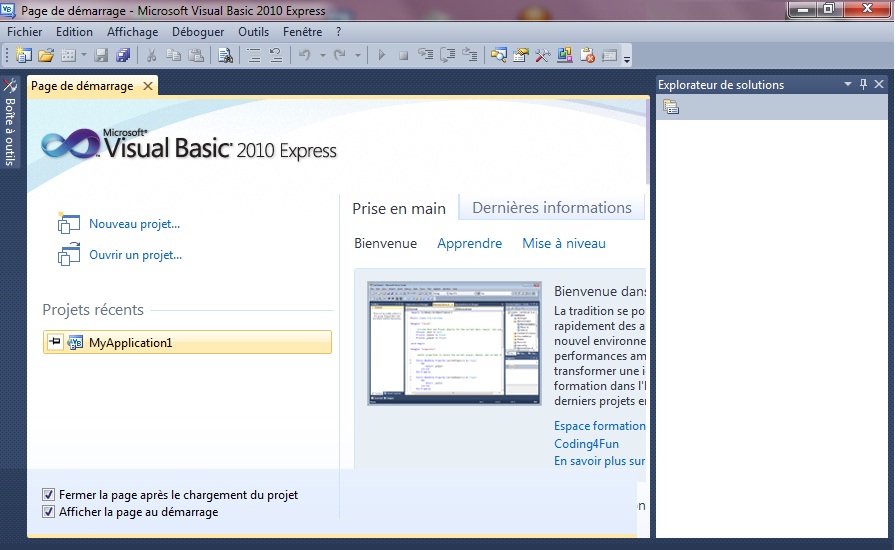Open the En savoir plus sur link
Image resolution: width=895 pixels, height=550 pixels.
[x=599, y=461]
